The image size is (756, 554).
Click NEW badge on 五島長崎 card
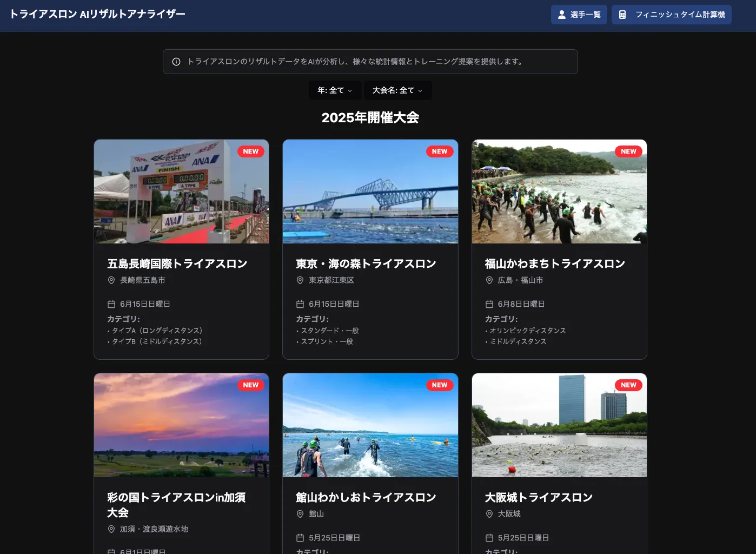(x=251, y=151)
